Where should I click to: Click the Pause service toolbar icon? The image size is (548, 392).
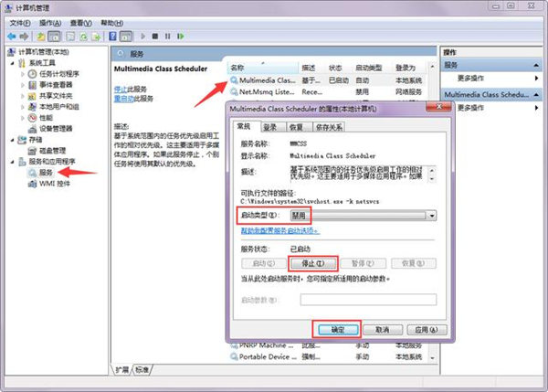tap(168, 37)
